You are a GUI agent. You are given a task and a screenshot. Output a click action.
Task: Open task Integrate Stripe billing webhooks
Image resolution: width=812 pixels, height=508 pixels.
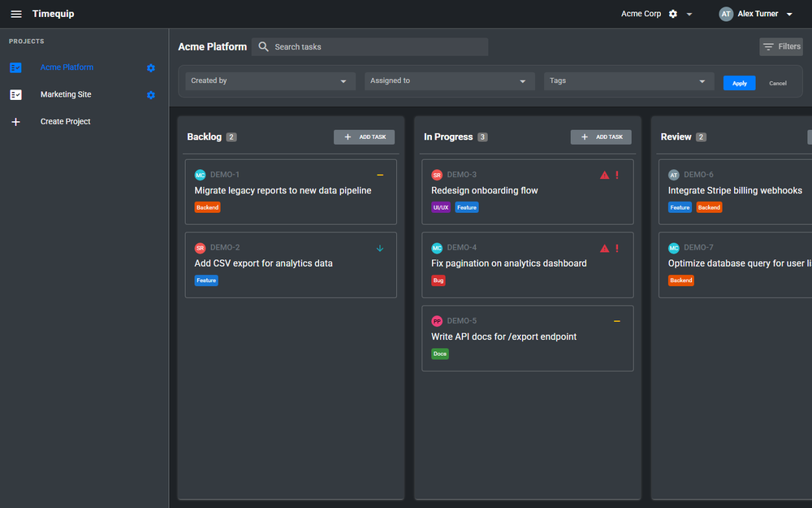tap(735, 190)
